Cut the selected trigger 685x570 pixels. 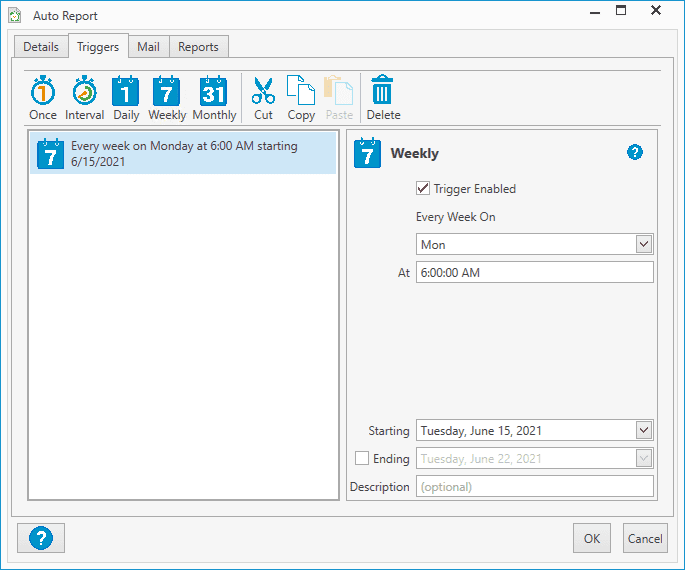(x=263, y=98)
